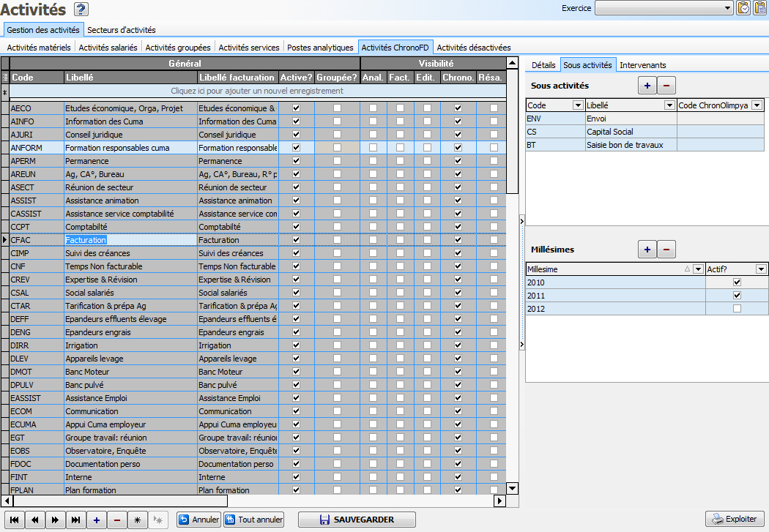Screen dimensions: 769x532
Task: Select the Capital Social sous activité row
Action: 644,132
